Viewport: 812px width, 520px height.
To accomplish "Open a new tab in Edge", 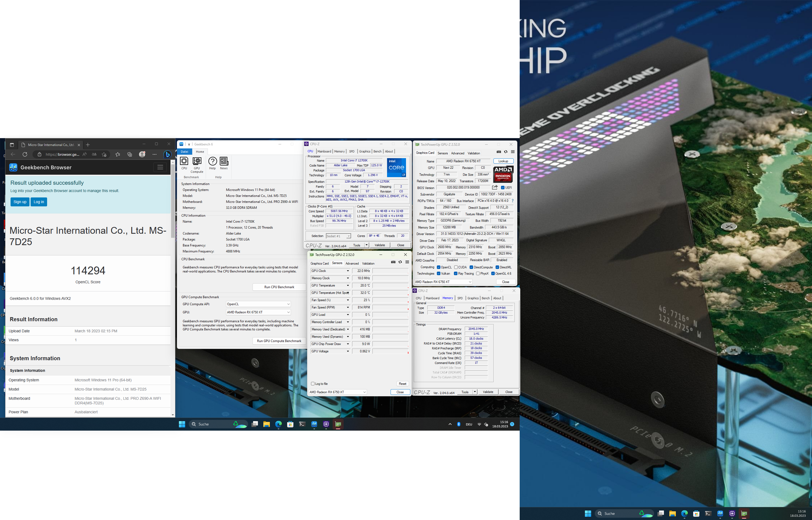I will [x=88, y=145].
